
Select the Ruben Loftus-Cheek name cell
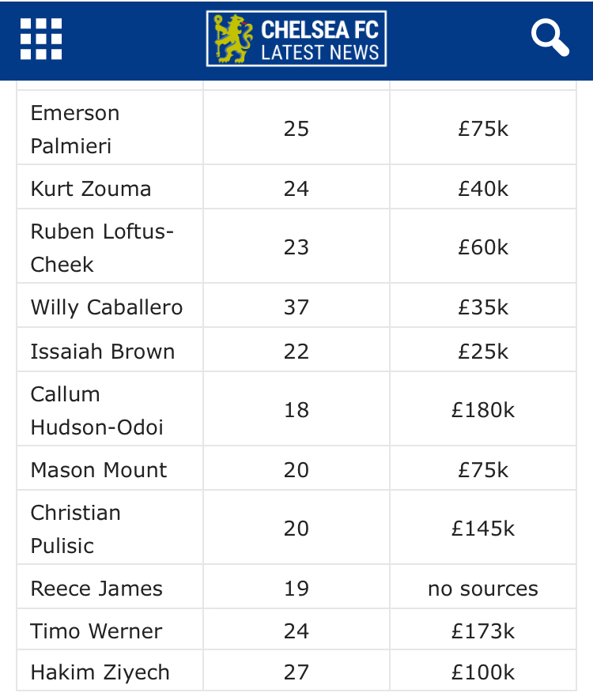click(102, 247)
